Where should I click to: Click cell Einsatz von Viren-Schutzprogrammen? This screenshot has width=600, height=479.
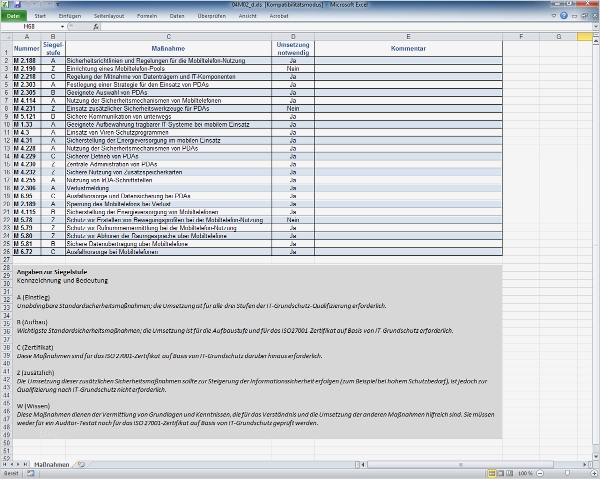coord(168,132)
